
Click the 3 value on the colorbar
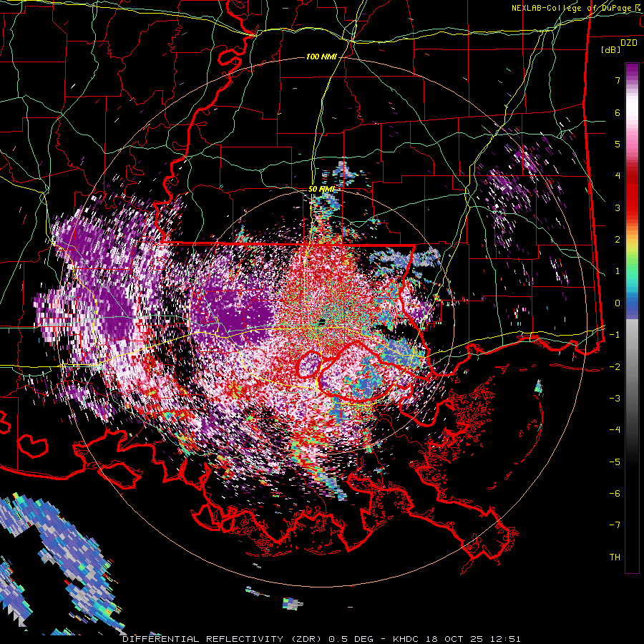pyautogui.click(x=618, y=208)
